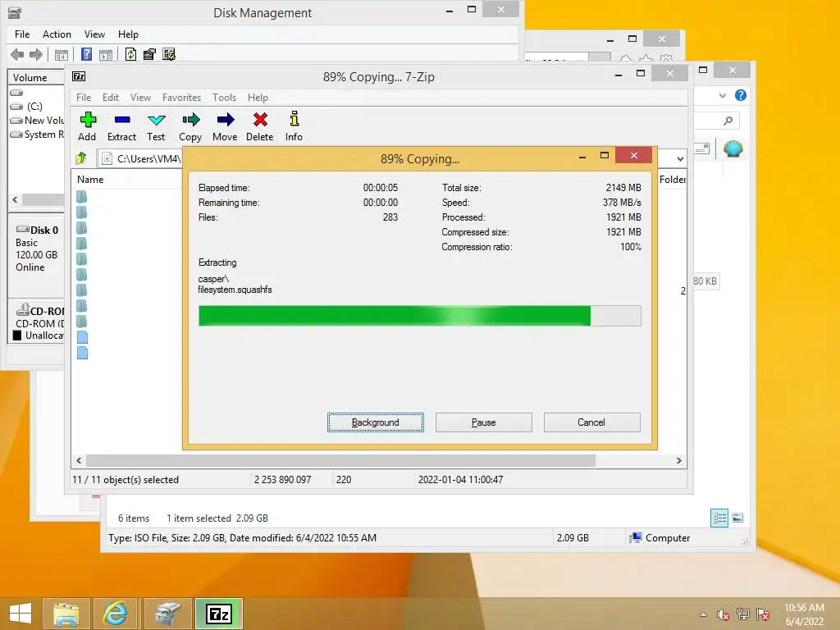Image resolution: width=840 pixels, height=630 pixels.
Task: Click '11 / 11 object(s) selected' status text
Action: (x=126, y=479)
